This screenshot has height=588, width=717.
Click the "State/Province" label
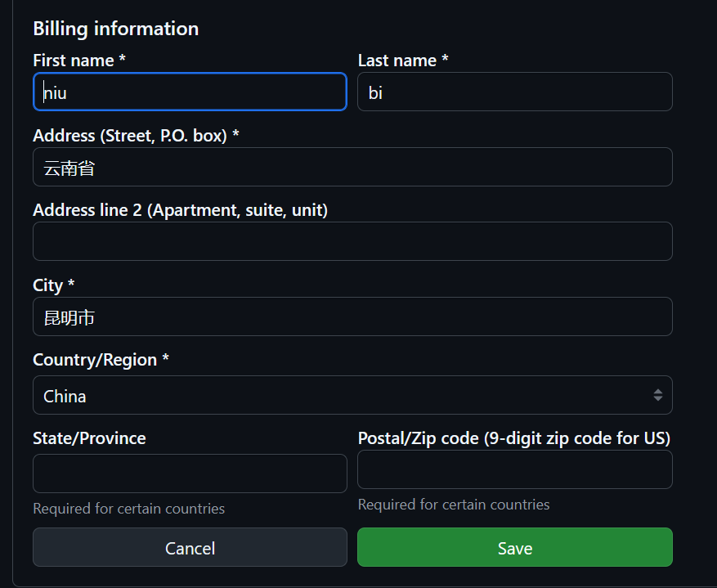click(89, 438)
